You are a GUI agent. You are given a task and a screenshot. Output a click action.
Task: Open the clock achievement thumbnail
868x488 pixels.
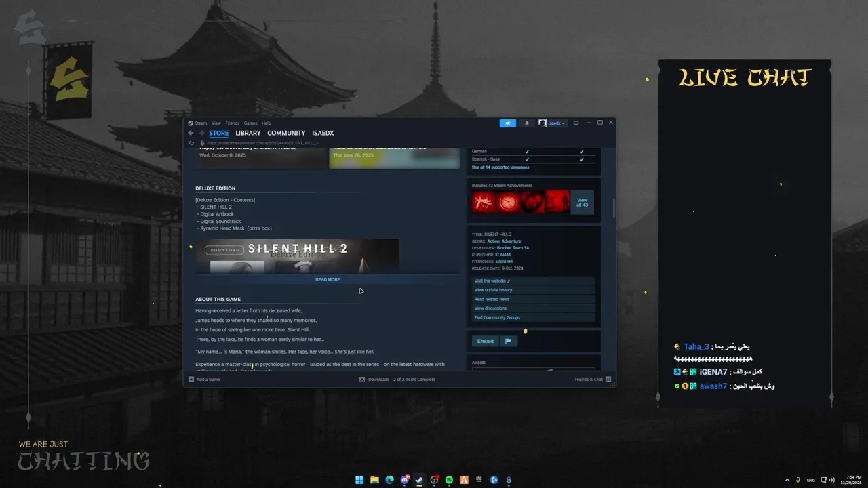click(x=508, y=202)
